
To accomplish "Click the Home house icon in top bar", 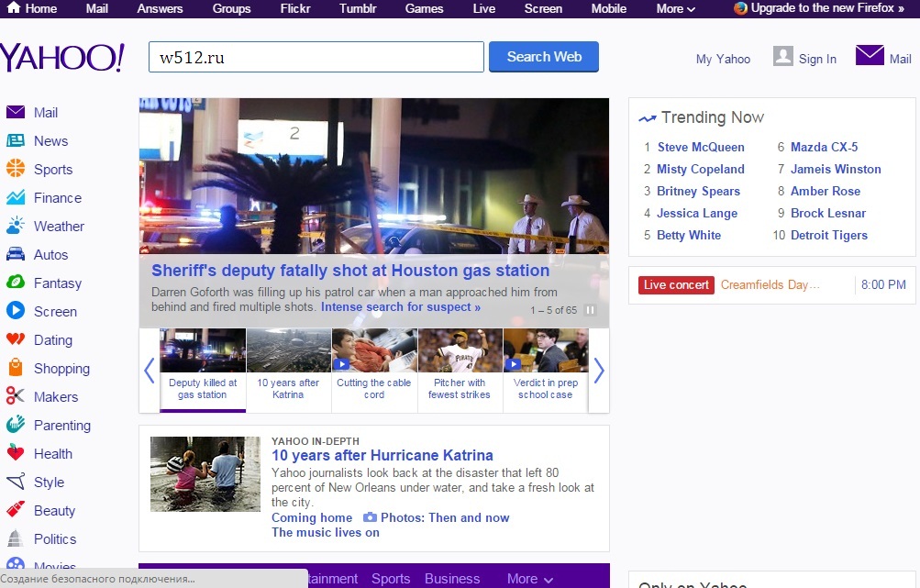I will tap(14, 7).
